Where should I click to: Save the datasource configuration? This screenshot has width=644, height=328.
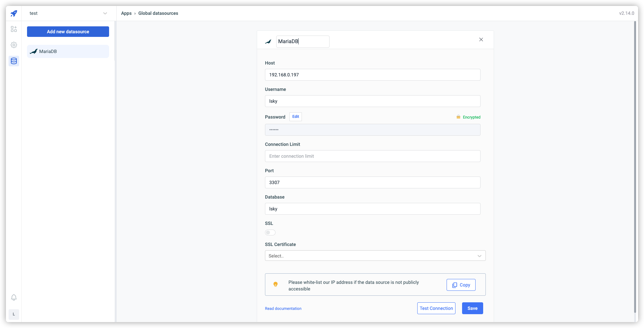pos(472,308)
